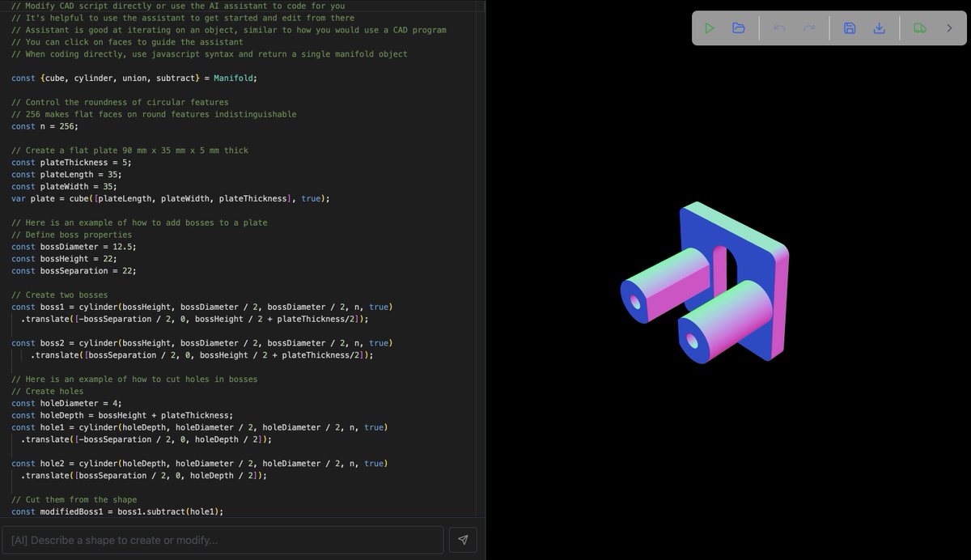Screen dimensions: 971x560
Task: Click the 'var plate = cube(...)' line
Action: (171, 199)
